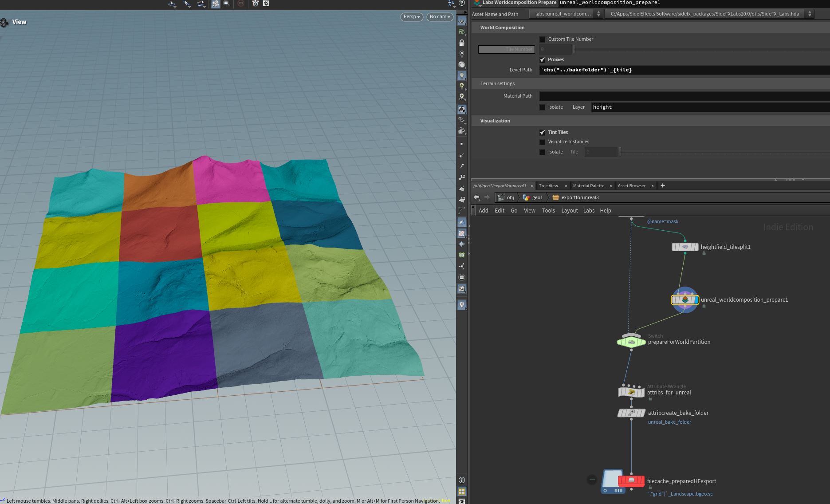Image resolution: width=830 pixels, height=504 pixels.
Task: Select the heightfield_tilesplit1 node
Action: coord(685,247)
